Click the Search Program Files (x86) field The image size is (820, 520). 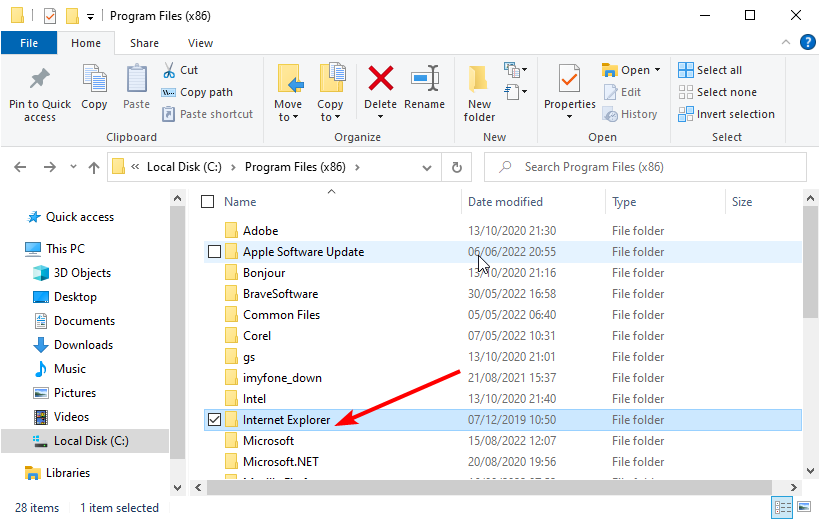(645, 167)
